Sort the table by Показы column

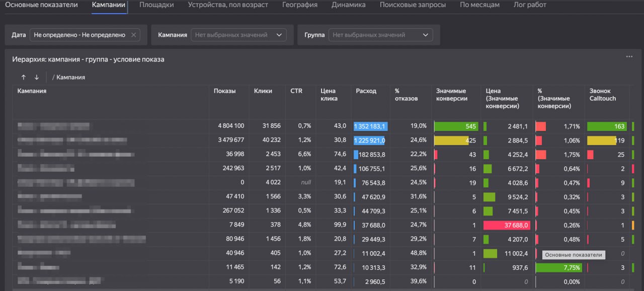coord(224,91)
